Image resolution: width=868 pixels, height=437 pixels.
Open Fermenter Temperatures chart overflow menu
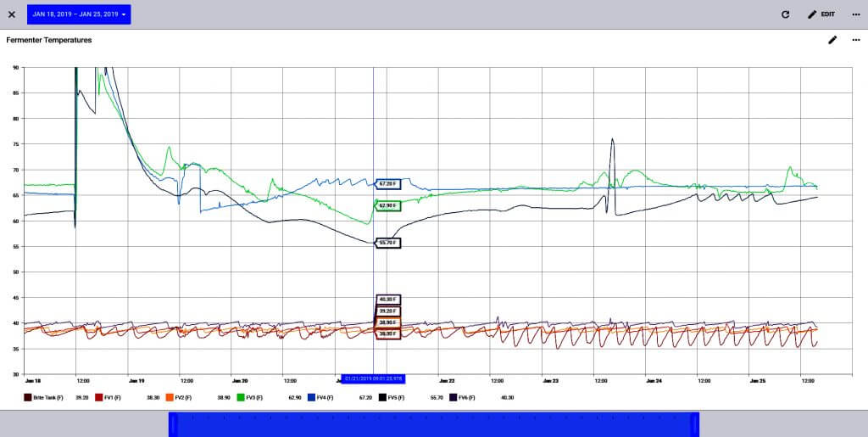click(855, 40)
